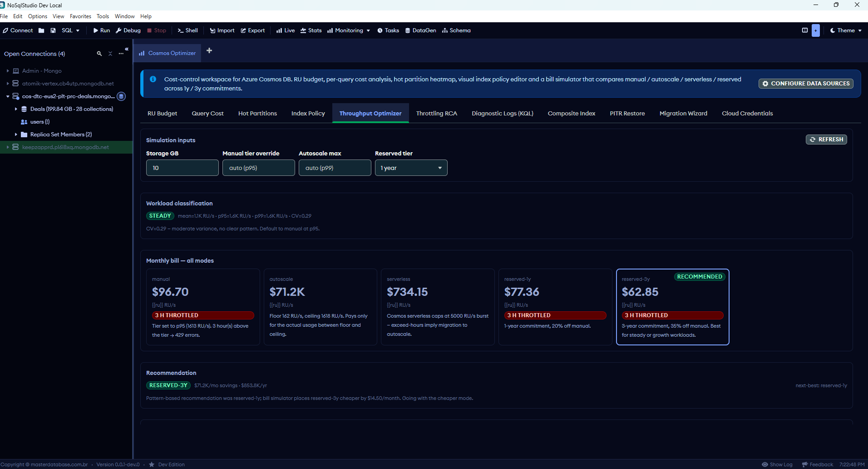The width and height of the screenshot is (868, 469).
Task: Click the info icon in the banner
Action: click(153, 79)
